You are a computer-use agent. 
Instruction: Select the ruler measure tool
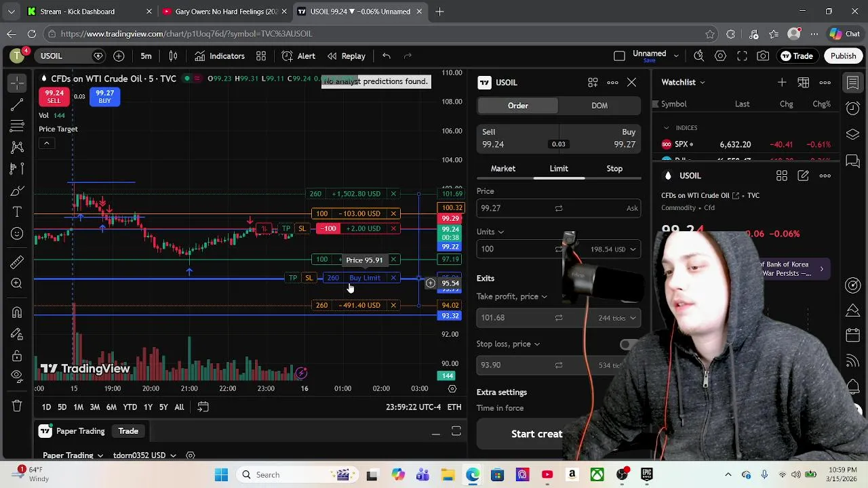pos(17,262)
